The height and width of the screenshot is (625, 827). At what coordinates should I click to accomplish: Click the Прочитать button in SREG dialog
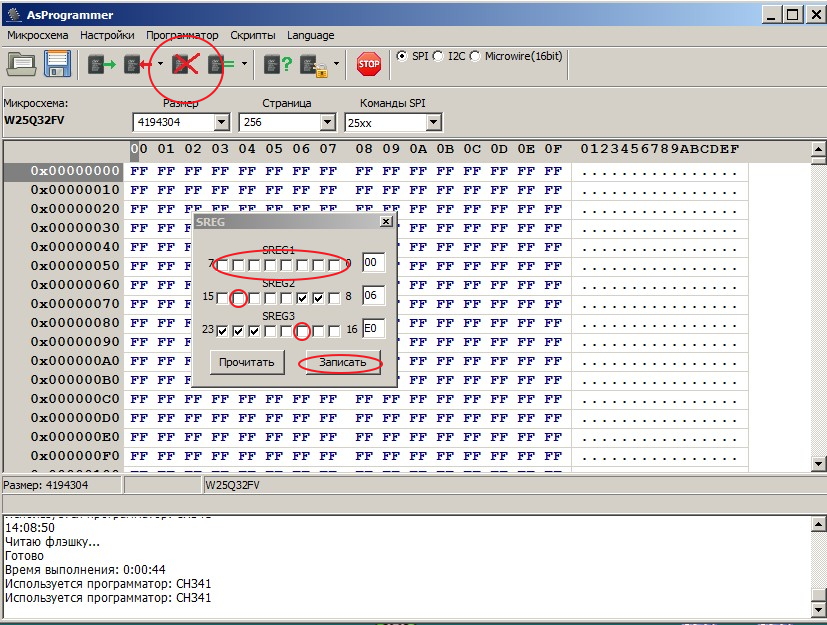(x=247, y=362)
